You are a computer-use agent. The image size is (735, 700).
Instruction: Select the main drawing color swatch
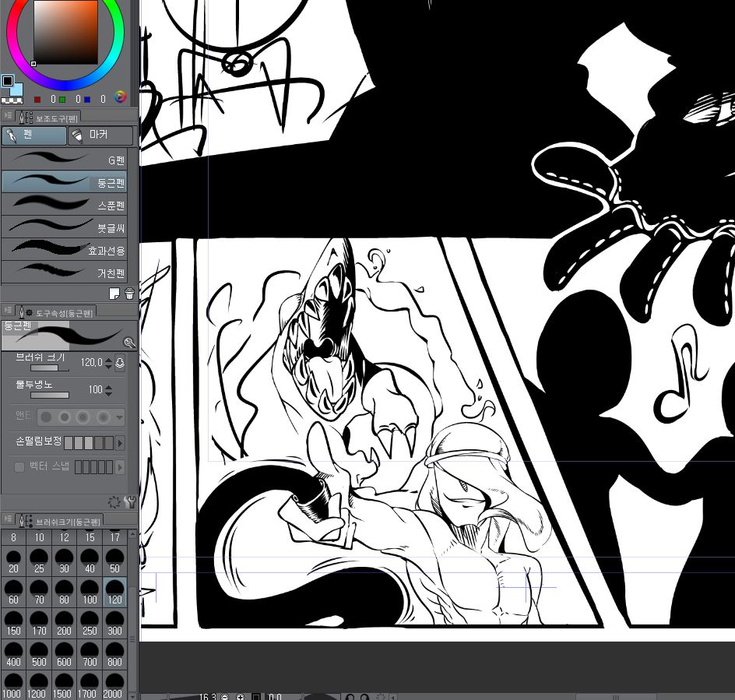tap(8, 81)
